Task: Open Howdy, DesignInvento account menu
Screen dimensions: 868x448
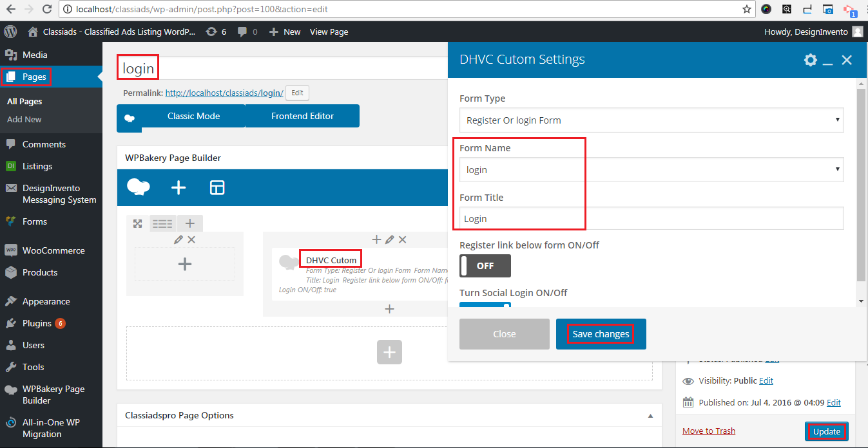Action: coord(813,32)
